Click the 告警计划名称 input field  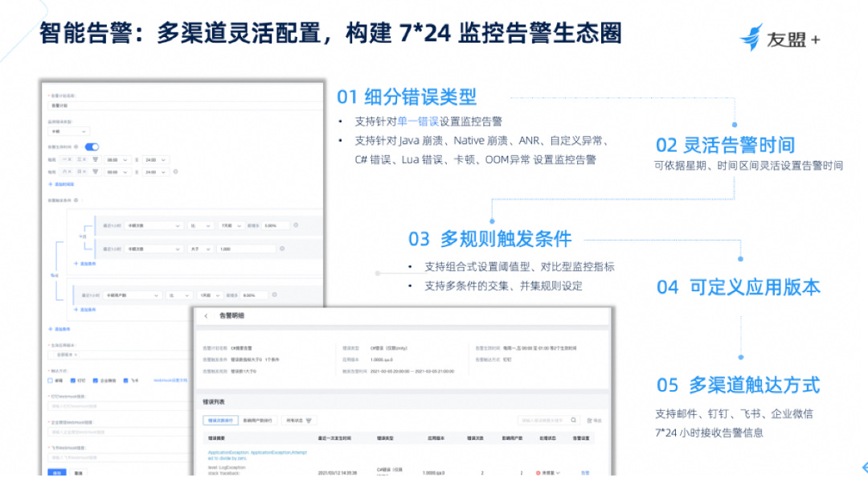click(x=186, y=105)
